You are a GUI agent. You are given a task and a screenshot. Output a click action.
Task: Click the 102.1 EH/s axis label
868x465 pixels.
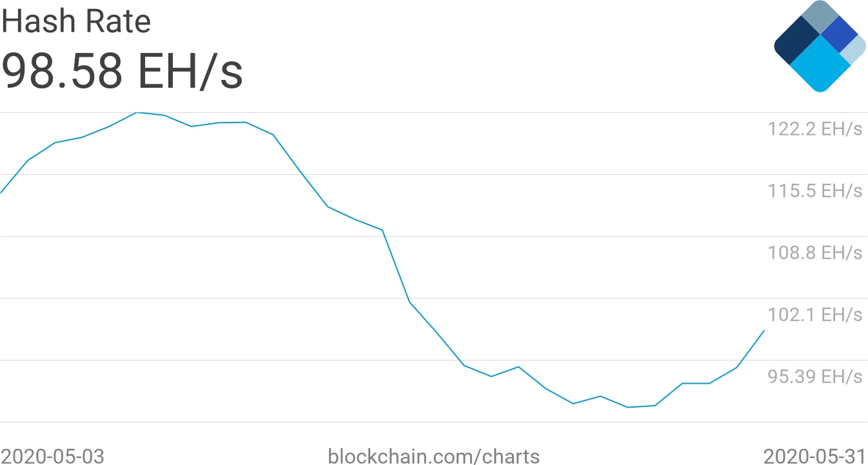tap(814, 315)
